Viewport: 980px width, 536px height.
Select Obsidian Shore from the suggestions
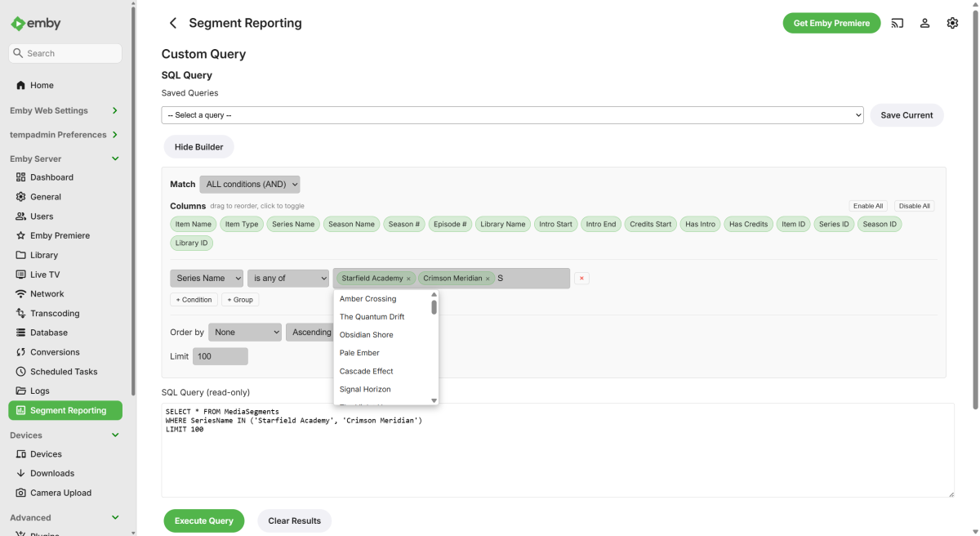coord(366,335)
